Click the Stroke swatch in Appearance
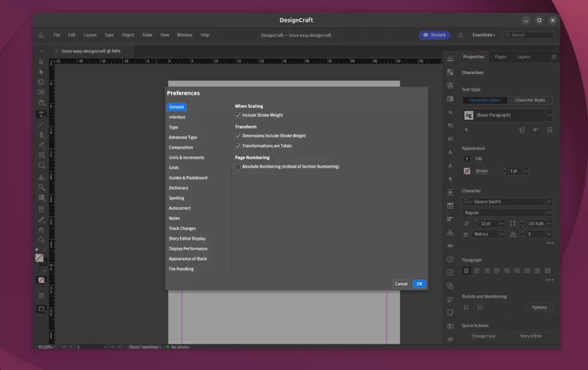 (x=467, y=171)
